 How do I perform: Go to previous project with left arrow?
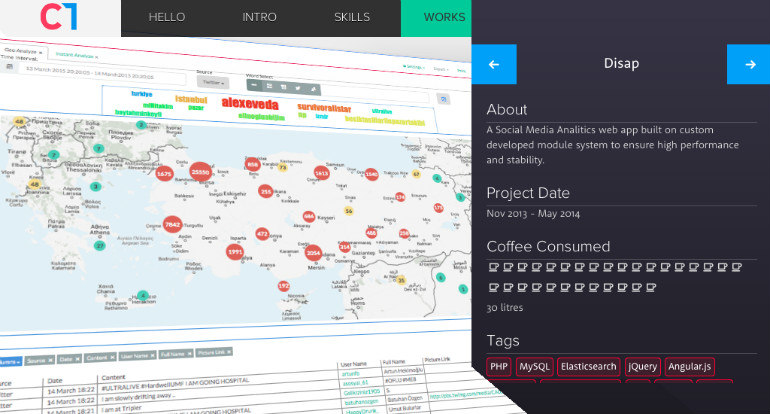pos(494,64)
